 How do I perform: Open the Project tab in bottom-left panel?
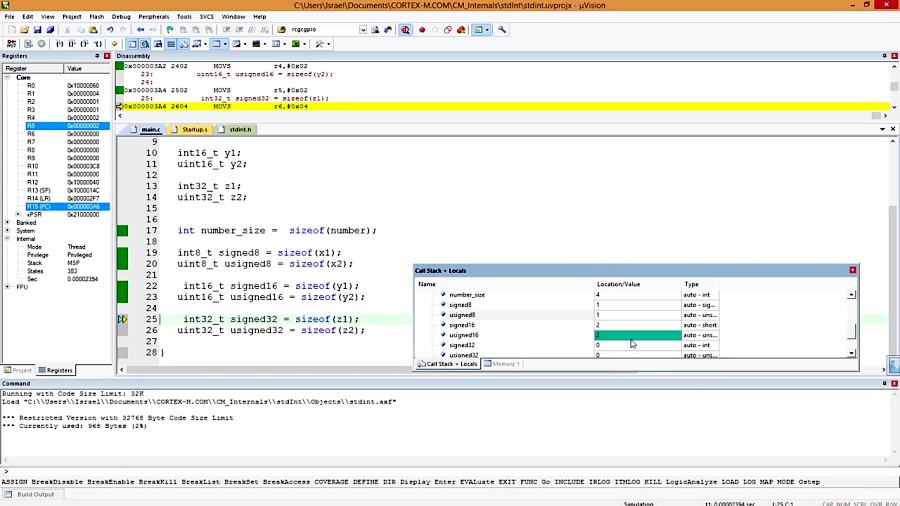pyautogui.click(x=19, y=370)
